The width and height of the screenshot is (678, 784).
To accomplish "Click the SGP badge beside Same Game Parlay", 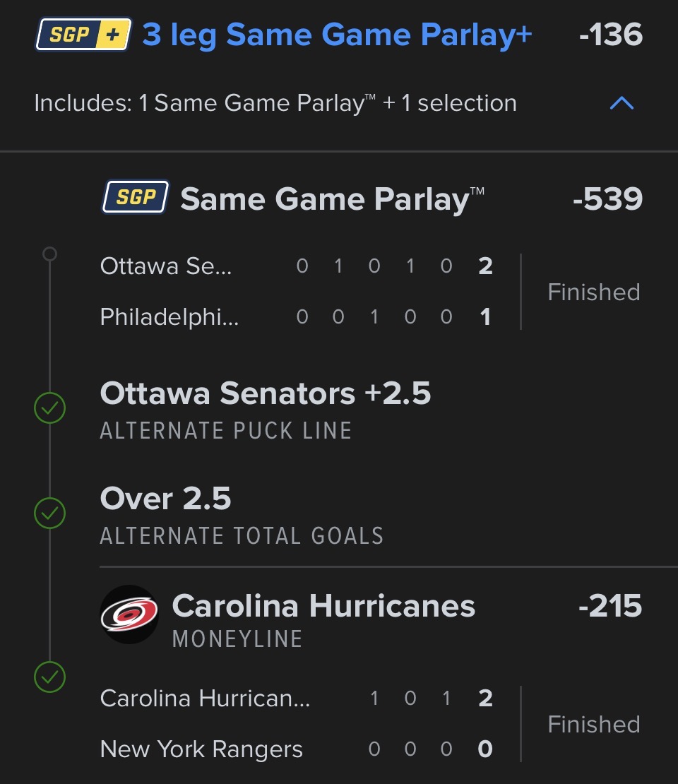I will 136,197.
